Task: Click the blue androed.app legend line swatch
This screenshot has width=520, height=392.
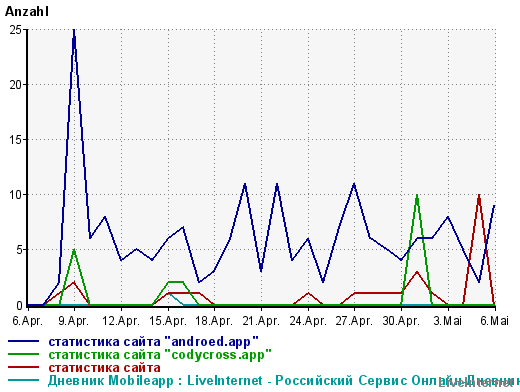Action: tap(23, 341)
